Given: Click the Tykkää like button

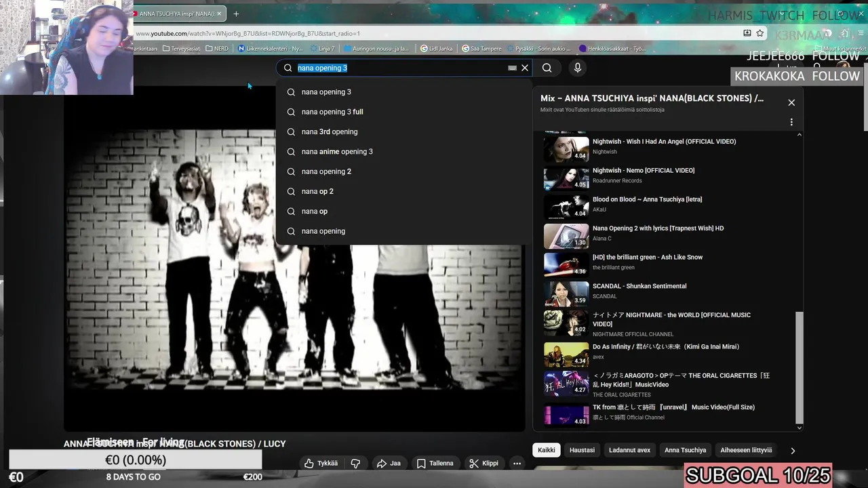Looking at the screenshot, I should tap(321, 464).
